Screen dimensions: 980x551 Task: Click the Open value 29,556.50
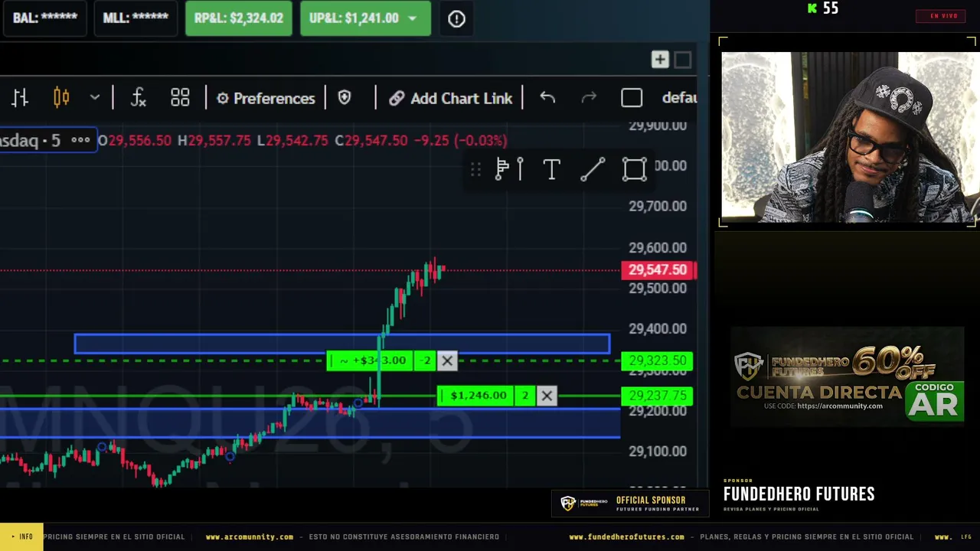[x=140, y=140]
